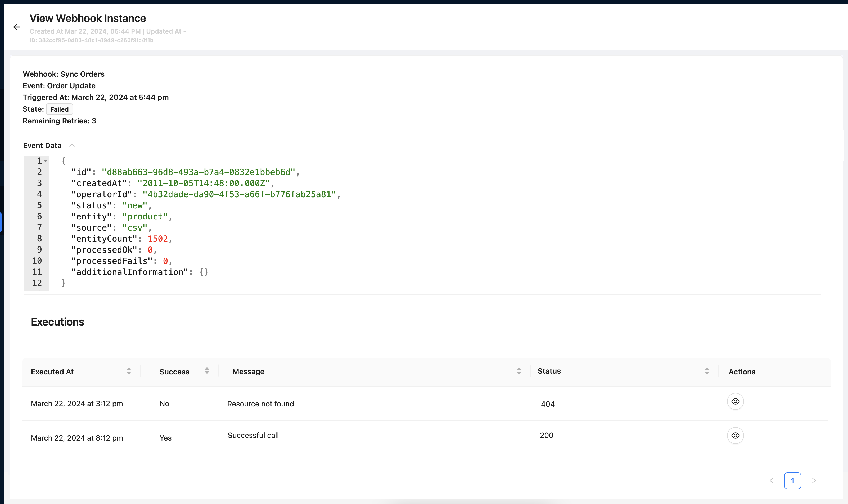Sort the Success column

[207, 371]
